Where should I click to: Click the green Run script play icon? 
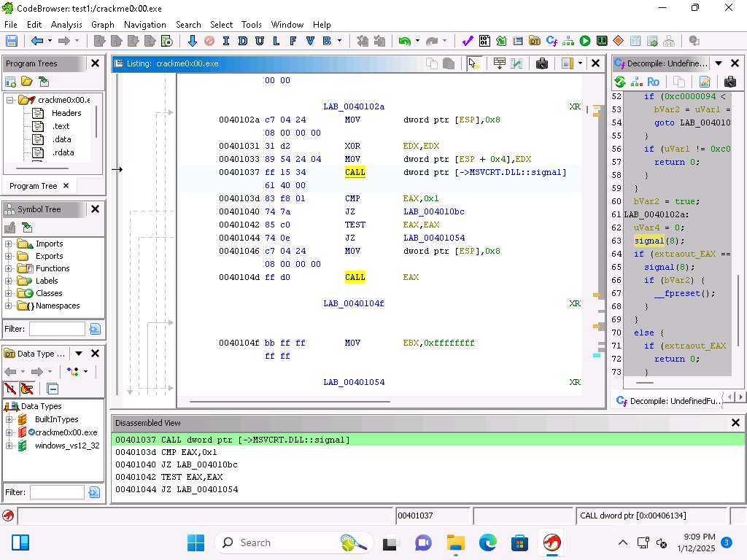click(x=585, y=42)
